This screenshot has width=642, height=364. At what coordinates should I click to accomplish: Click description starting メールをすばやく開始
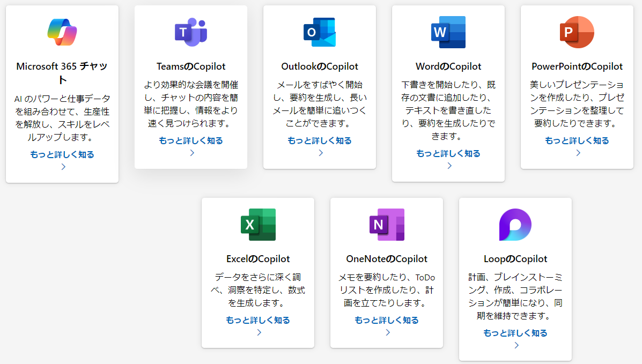[x=320, y=104]
